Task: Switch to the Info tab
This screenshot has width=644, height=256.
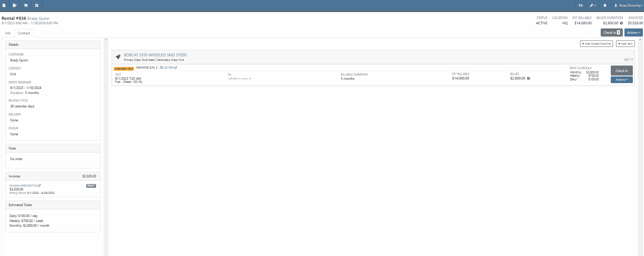Action: (8, 33)
